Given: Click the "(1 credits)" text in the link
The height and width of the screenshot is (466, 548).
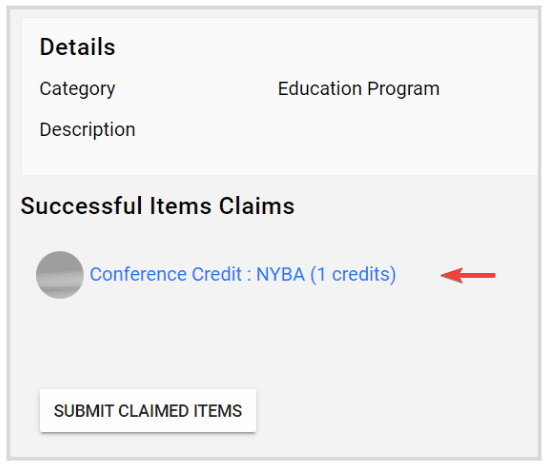Looking at the screenshot, I should point(353,274).
